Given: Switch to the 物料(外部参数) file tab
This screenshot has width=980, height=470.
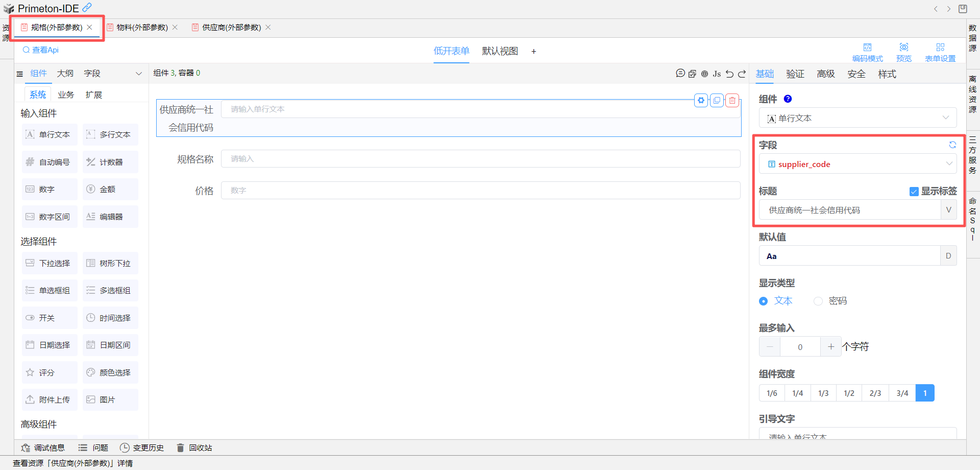Looking at the screenshot, I should (x=142, y=28).
